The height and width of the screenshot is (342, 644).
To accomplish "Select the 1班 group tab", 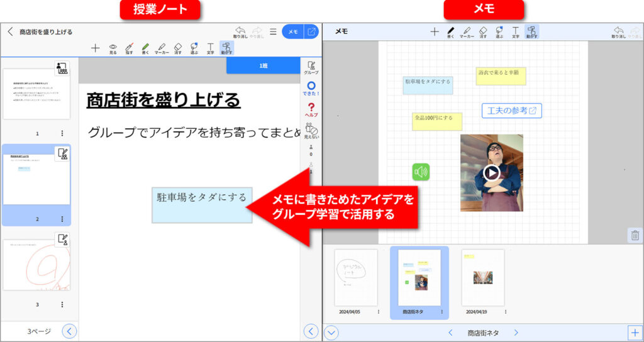I will click(x=262, y=65).
